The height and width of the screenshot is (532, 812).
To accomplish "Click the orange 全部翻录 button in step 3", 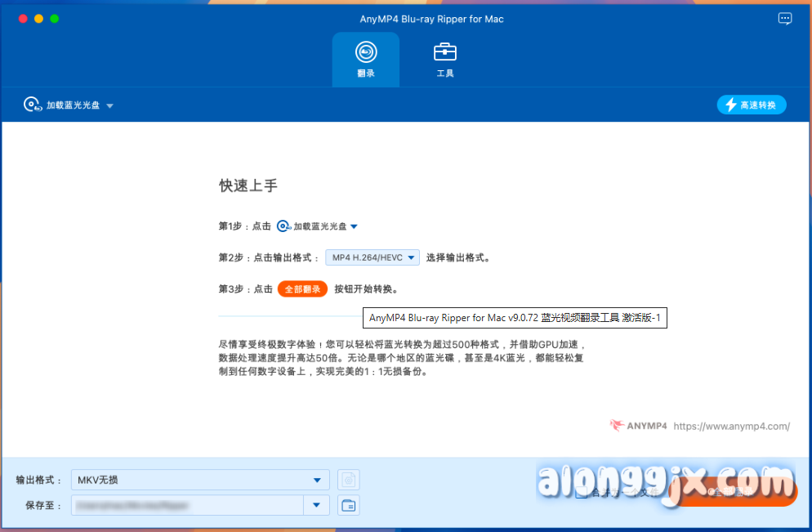I will (302, 289).
